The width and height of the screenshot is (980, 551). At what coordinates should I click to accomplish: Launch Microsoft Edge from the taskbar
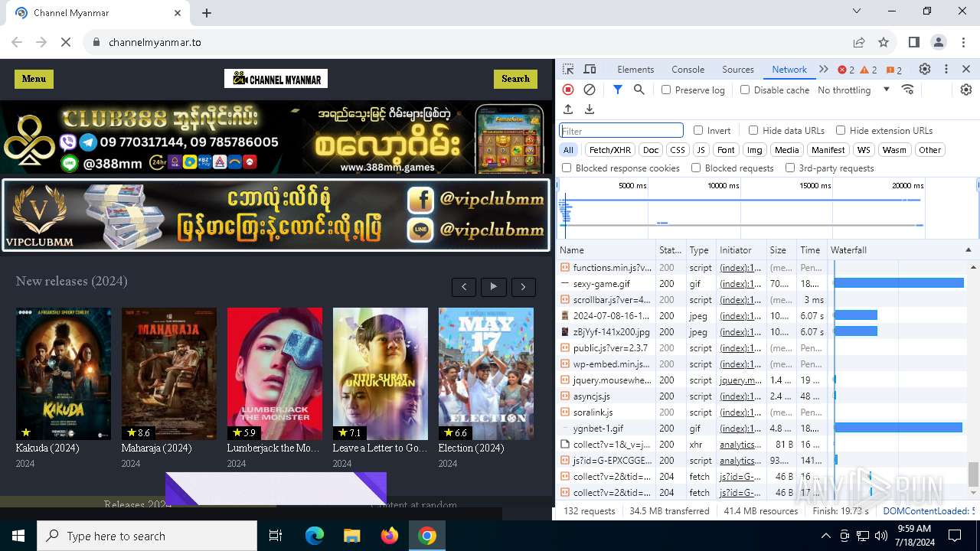[315, 536]
